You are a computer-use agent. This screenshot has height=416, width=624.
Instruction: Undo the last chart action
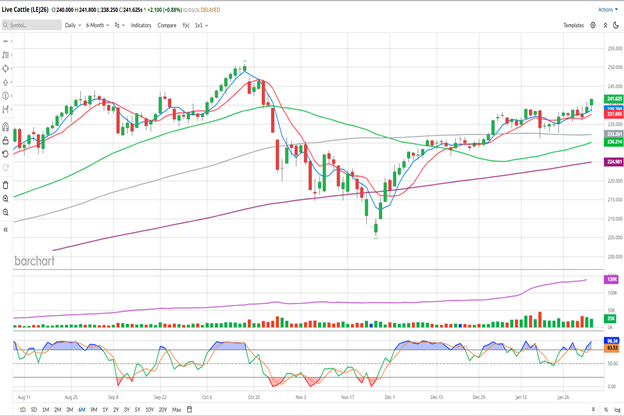click(x=6, y=154)
